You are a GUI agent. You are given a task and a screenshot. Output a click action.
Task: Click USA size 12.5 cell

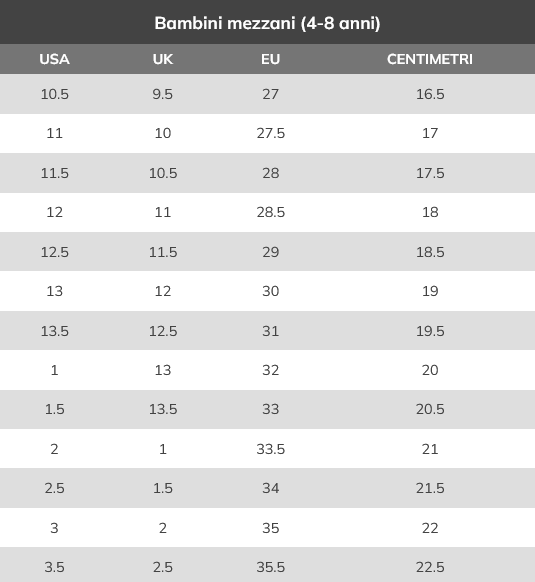55,252
